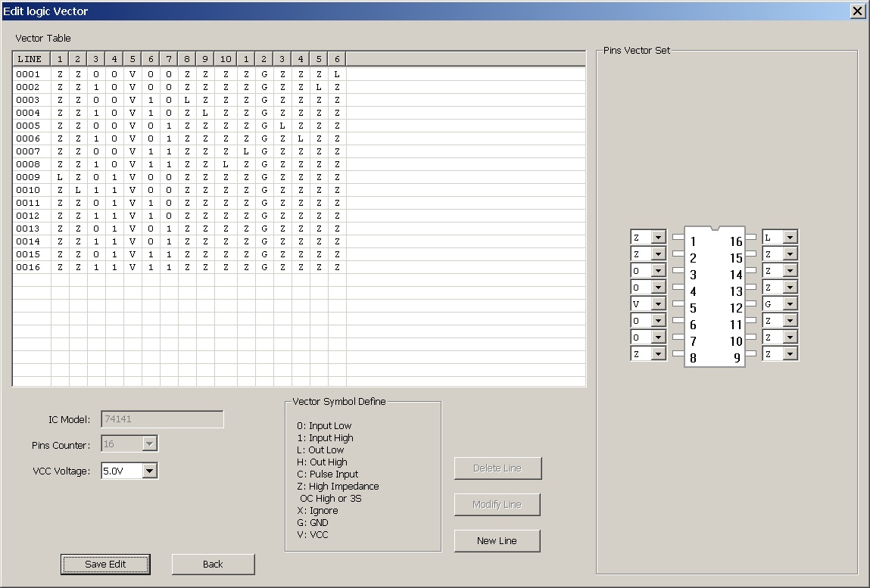Click the Back button
Viewport: 870px width, 588px height.
pyautogui.click(x=213, y=565)
